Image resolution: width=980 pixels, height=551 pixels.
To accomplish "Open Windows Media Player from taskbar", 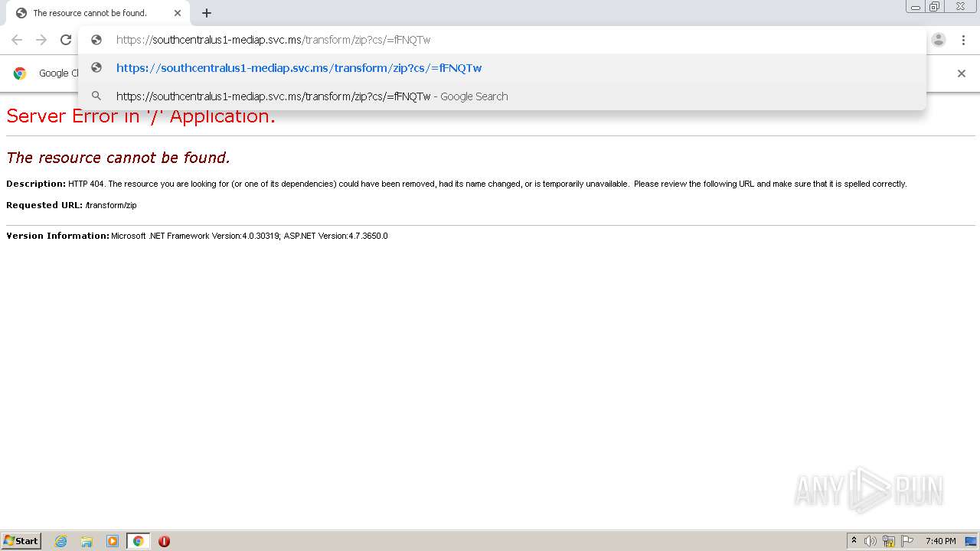I will tap(113, 541).
